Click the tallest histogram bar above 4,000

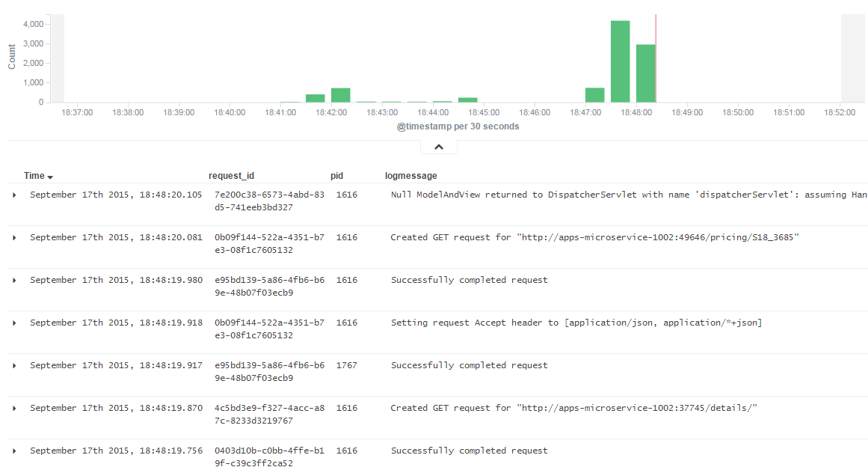tap(620, 61)
